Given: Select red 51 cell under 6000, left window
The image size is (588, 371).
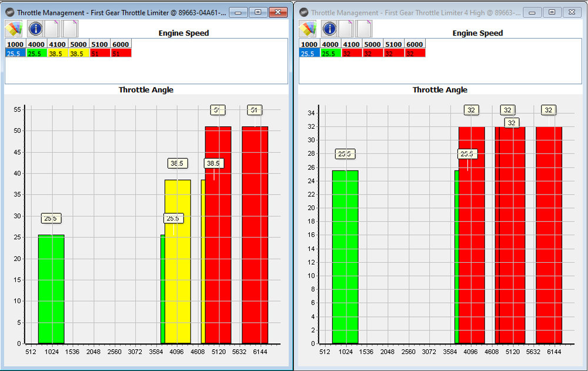Looking at the screenshot, I should click(121, 54).
